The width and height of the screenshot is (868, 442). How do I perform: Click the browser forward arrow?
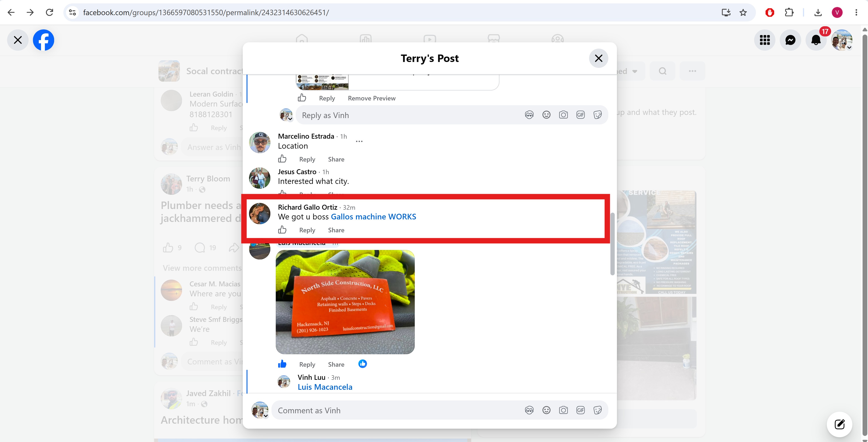tap(30, 12)
